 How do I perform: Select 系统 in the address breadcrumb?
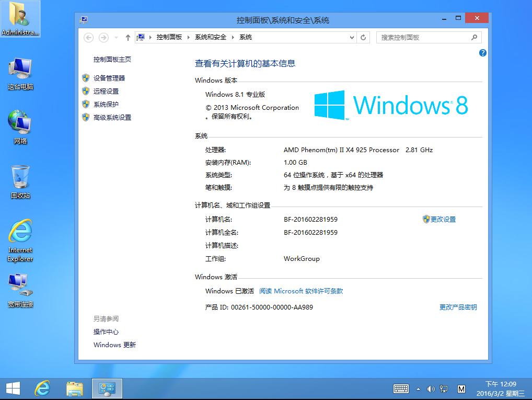[246, 37]
